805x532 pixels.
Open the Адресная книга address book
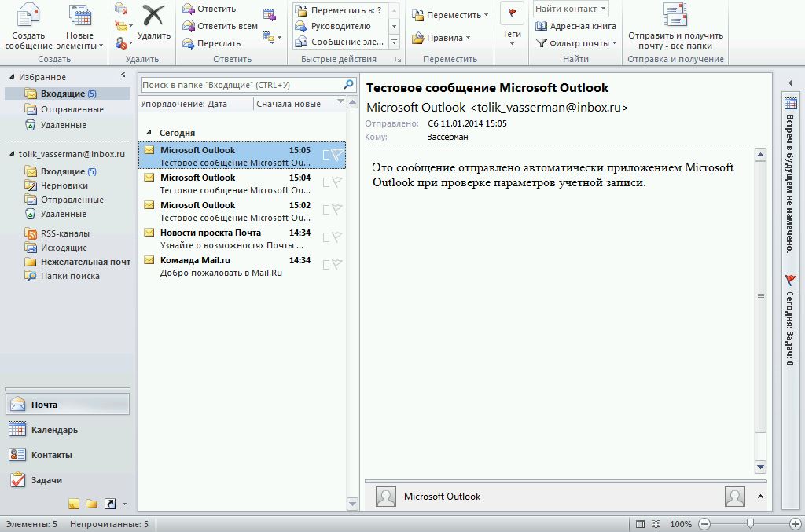[575, 26]
